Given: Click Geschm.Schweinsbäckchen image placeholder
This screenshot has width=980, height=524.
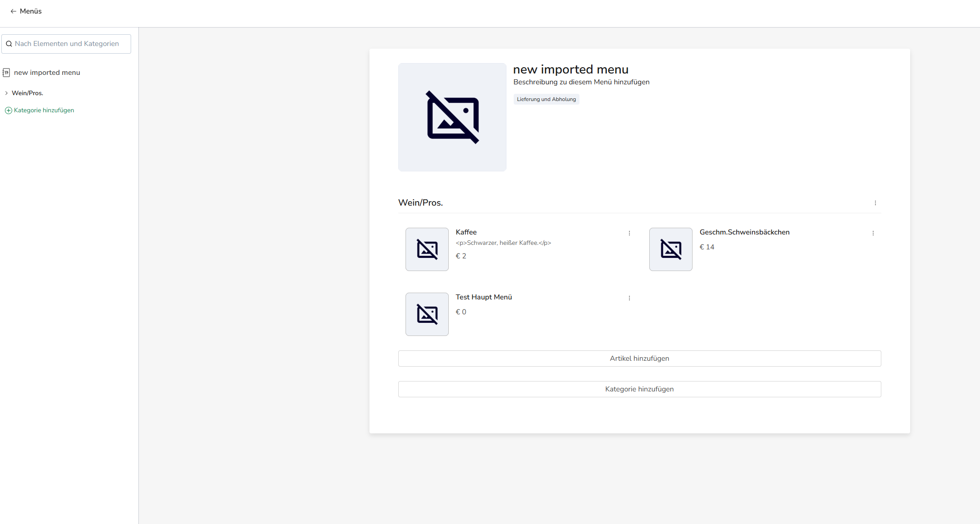Looking at the screenshot, I should click(670, 249).
